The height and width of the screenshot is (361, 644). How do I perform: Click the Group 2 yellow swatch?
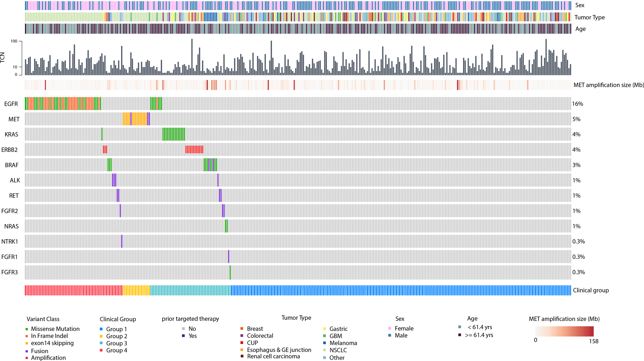(x=101, y=336)
